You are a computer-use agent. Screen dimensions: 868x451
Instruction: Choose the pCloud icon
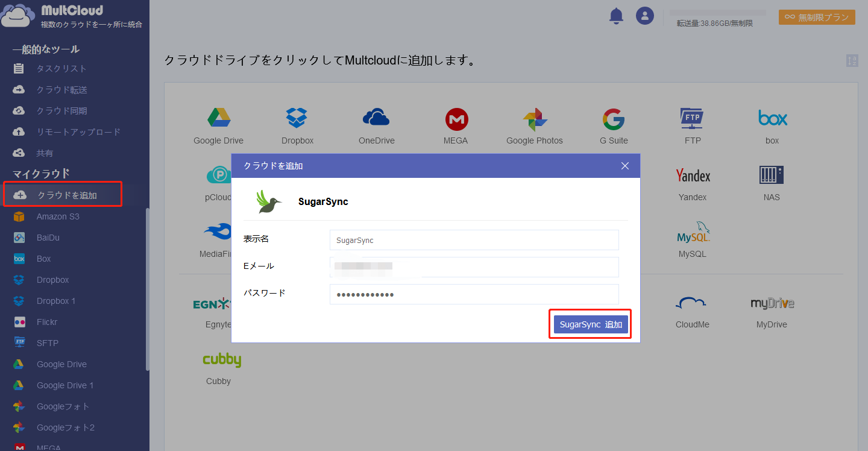click(x=218, y=175)
